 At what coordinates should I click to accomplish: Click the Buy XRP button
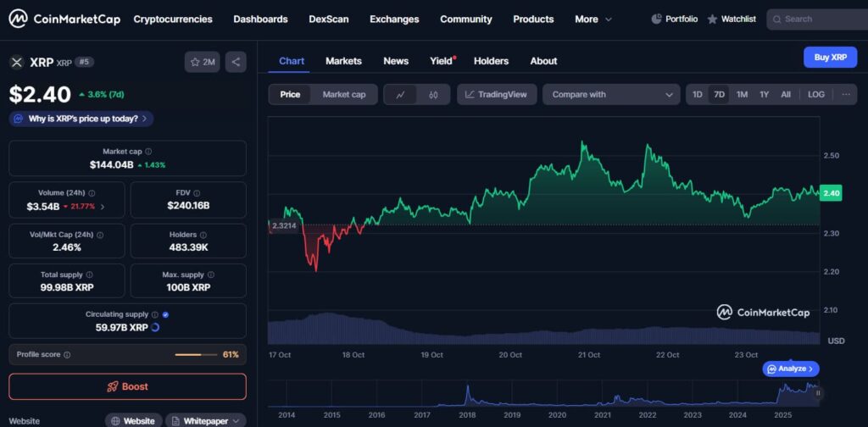point(830,57)
